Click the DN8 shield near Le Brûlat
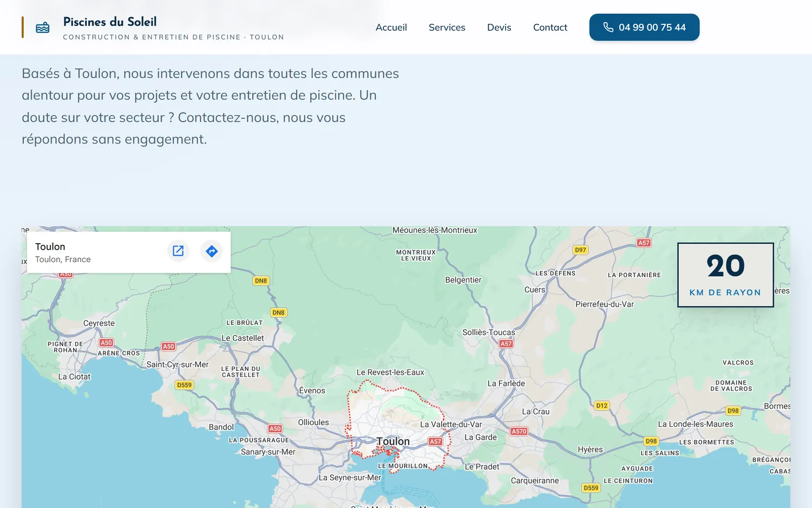The image size is (812, 508). coord(278,312)
